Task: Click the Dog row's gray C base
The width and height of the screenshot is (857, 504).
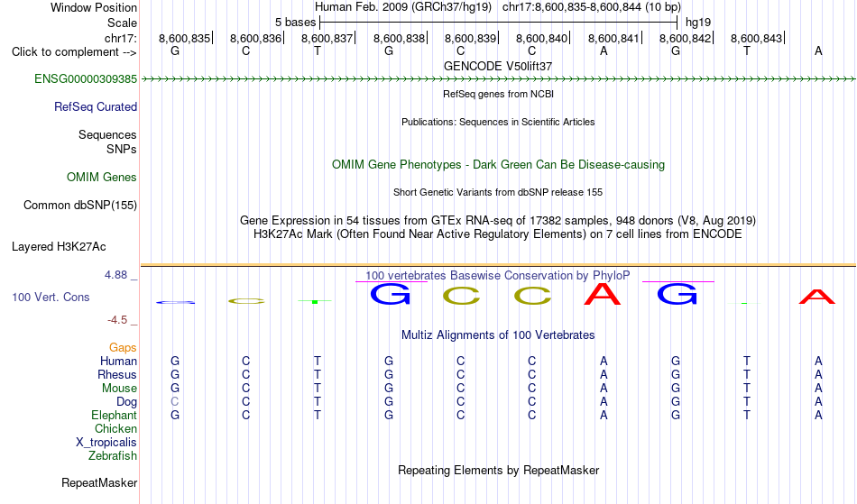Action: (175, 402)
